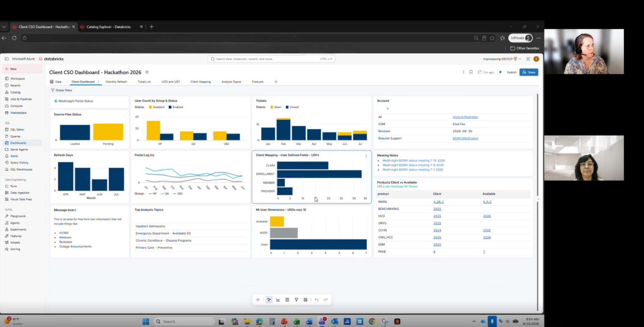This screenshot has width=644, height=327.
Task: Sort Account table using the arrow header
Action: (x=387, y=109)
